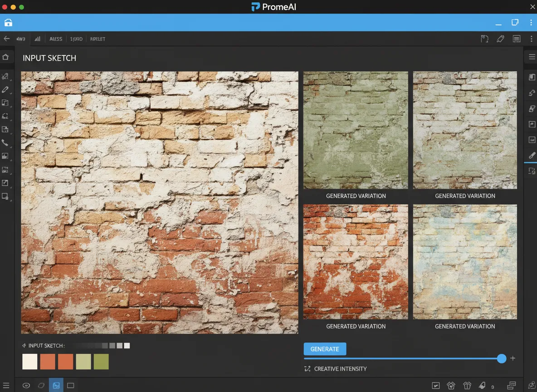Viewport: 537px width, 392px height.
Task: Toggle the rectangle frame view at bottom left
Action: click(70, 386)
